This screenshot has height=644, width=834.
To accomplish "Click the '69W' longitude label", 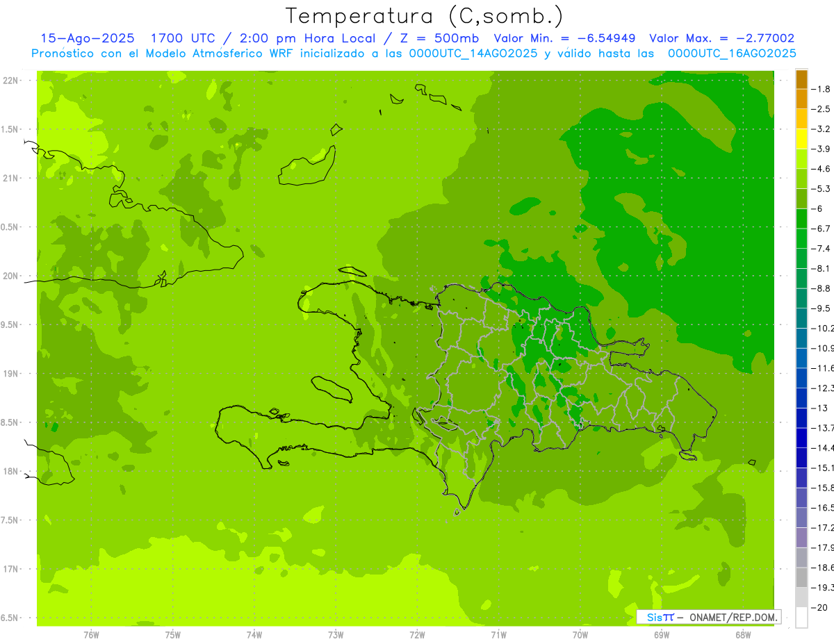I will pyautogui.click(x=662, y=634).
